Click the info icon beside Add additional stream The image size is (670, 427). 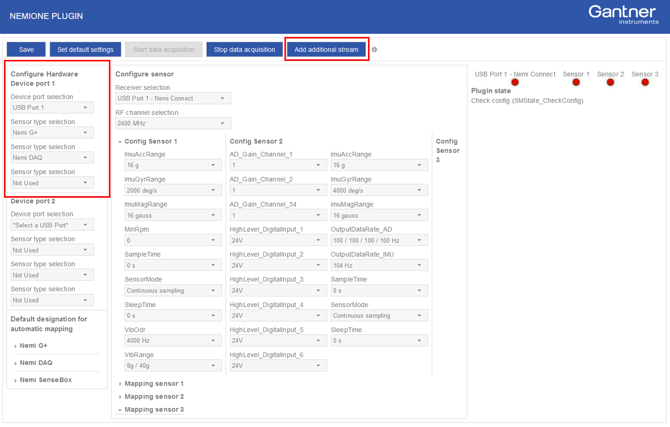[x=374, y=50]
